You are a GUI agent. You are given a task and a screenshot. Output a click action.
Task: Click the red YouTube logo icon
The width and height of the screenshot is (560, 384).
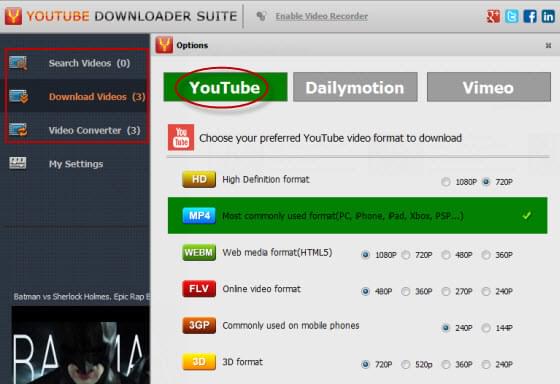[x=181, y=138]
